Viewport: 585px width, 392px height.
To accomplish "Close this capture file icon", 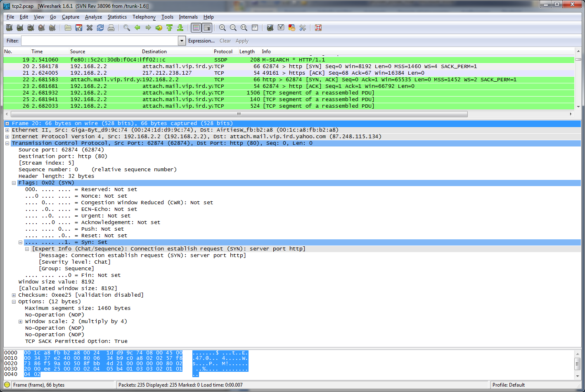I will click(90, 28).
